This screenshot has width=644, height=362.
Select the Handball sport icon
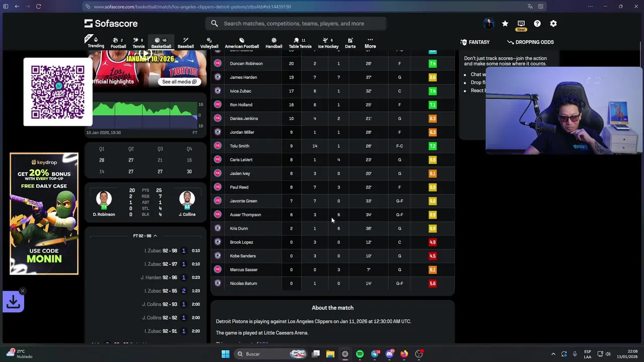coord(274,43)
